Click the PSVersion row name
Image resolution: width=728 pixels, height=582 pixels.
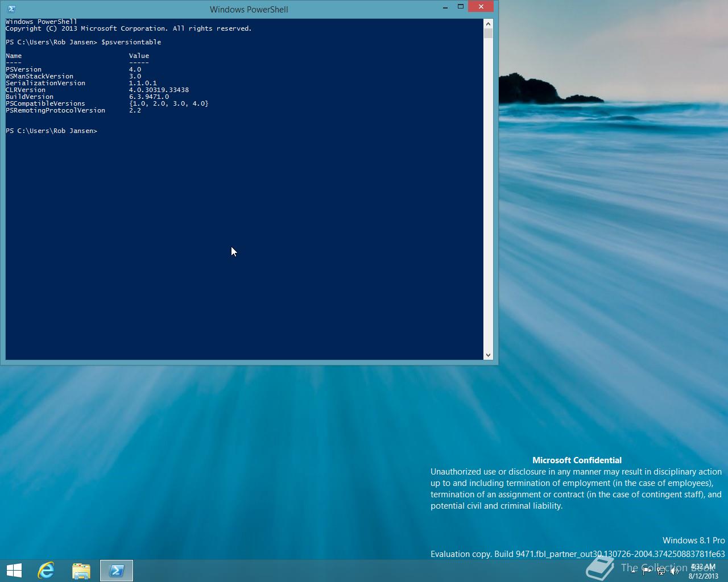[x=24, y=69]
